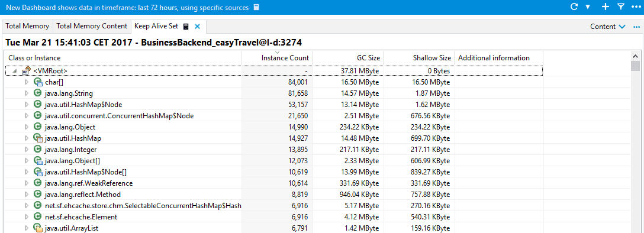Open the filter funnel icon
Screen dimensions: 644x233
[x=620, y=7]
